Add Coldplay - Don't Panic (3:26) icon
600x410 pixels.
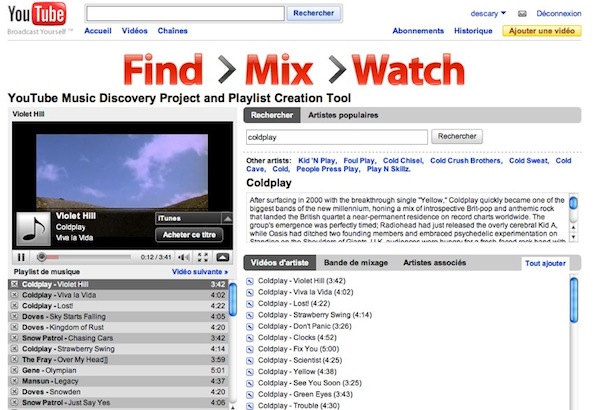(x=250, y=327)
